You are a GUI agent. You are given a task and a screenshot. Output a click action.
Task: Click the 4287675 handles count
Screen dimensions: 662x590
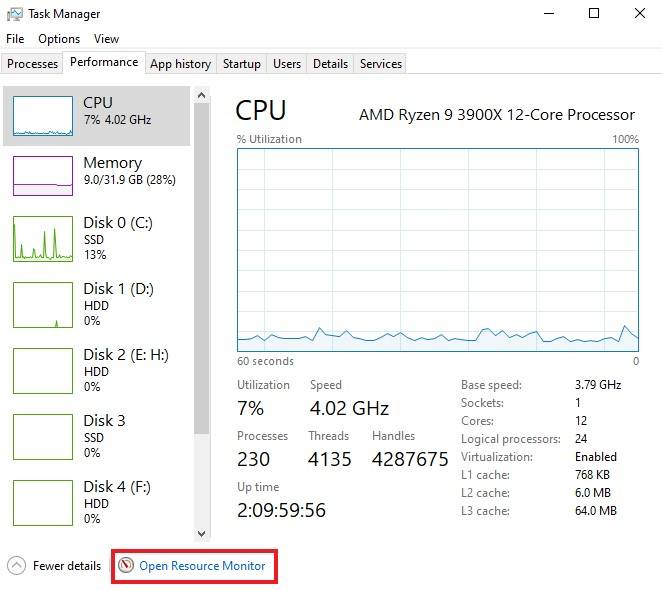pyautogui.click(x=410, y=459)
